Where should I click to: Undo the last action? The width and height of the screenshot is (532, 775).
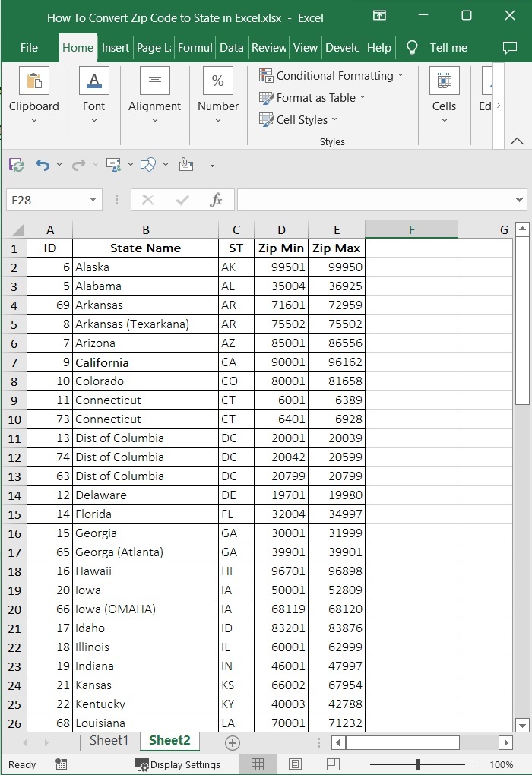point(43,165)
